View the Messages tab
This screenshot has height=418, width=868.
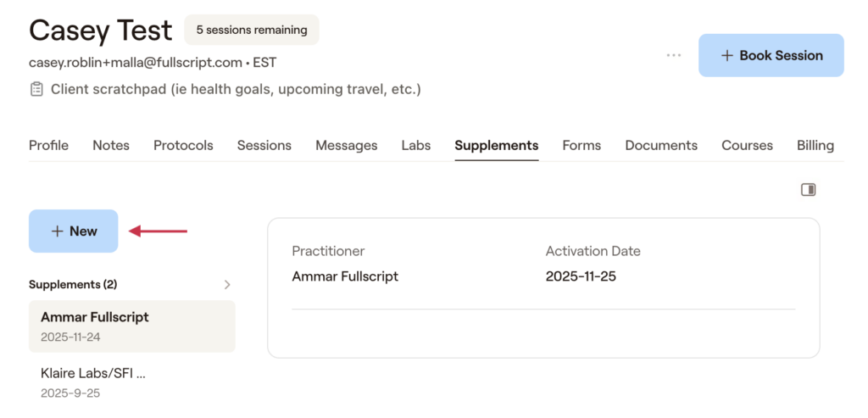[346, 145]
